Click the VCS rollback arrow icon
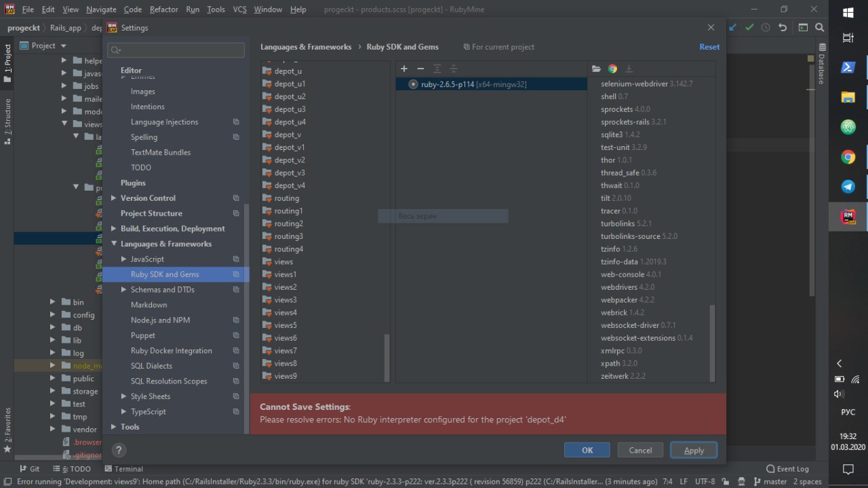The image size is (868, 488). 783,28
